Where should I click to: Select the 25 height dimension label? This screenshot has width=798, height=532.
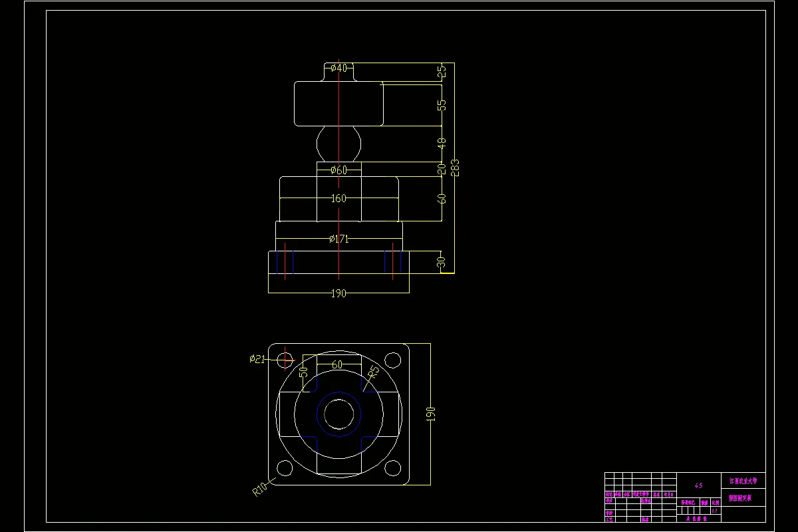point(442,72)
